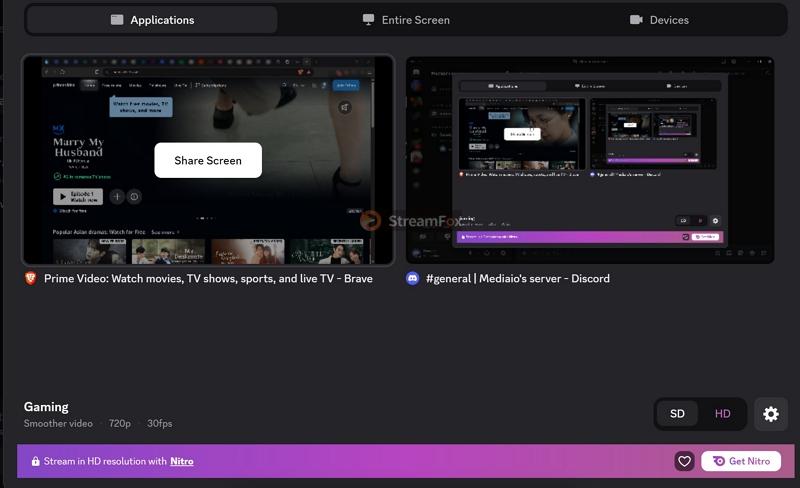
Task: Click the 30fps frame rate value
Action: pos(160,423)
